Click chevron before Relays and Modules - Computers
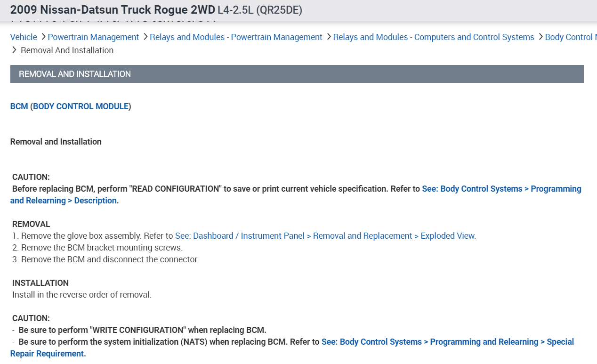The width and height of the screenshot is (597, 364). coord(329,37)
